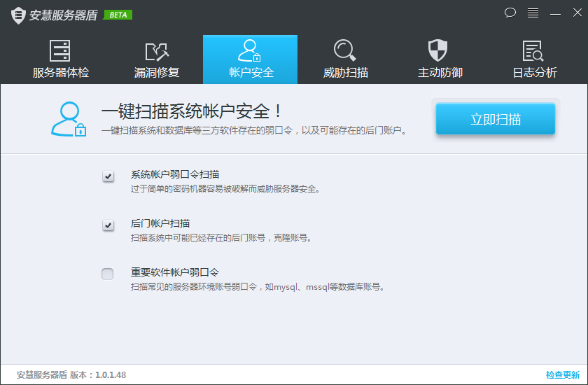Open the 主动防御 tab
The image size is (588, 385).
click(440, 59)
